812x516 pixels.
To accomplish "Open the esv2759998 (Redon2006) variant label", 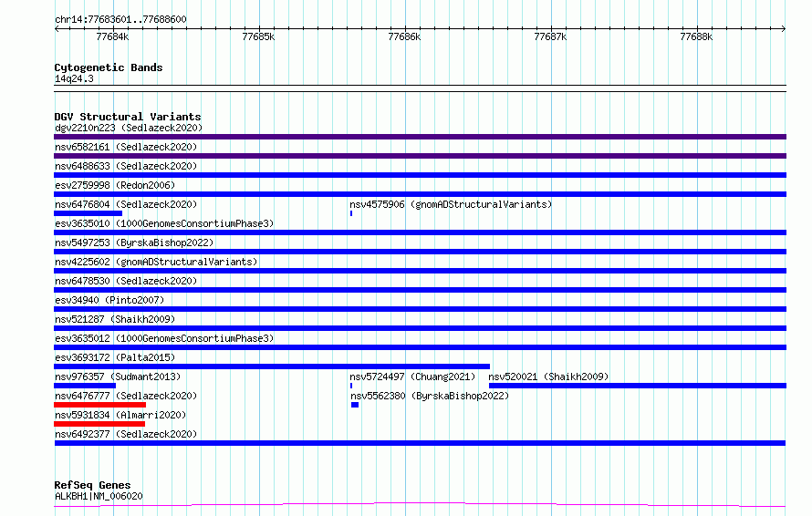I will (115, 185).
